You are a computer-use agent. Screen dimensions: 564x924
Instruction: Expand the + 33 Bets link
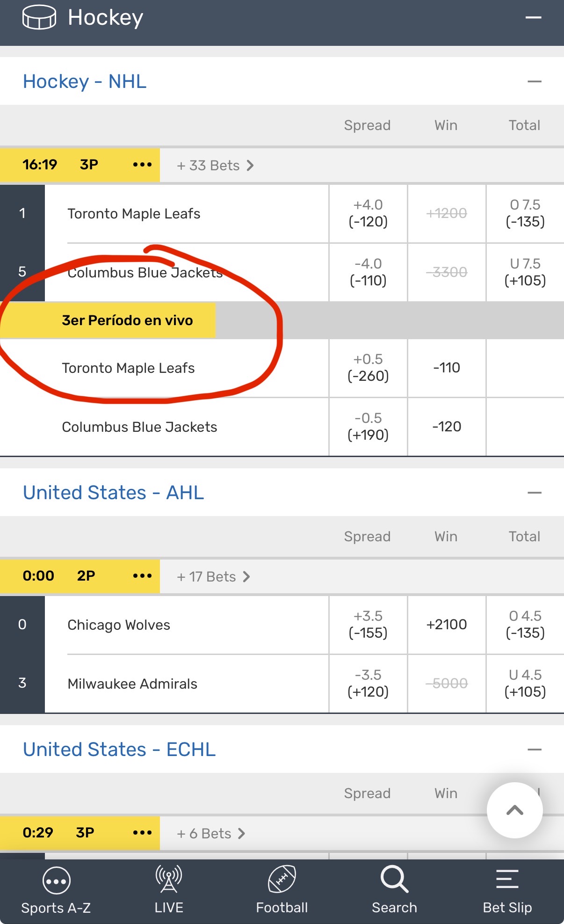[215, 165]
